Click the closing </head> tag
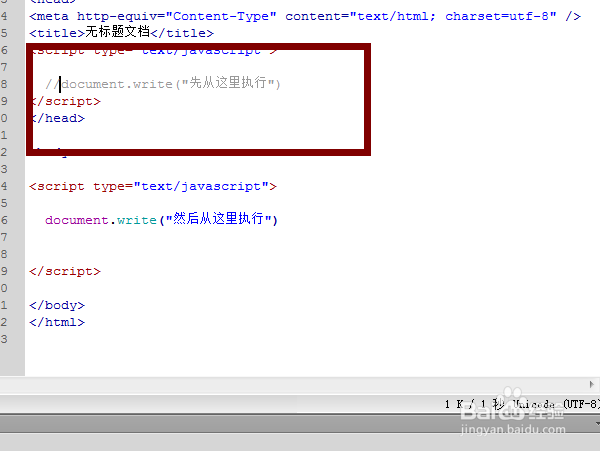Viewport: 600px width, 451px height. [x=58, y=118]
